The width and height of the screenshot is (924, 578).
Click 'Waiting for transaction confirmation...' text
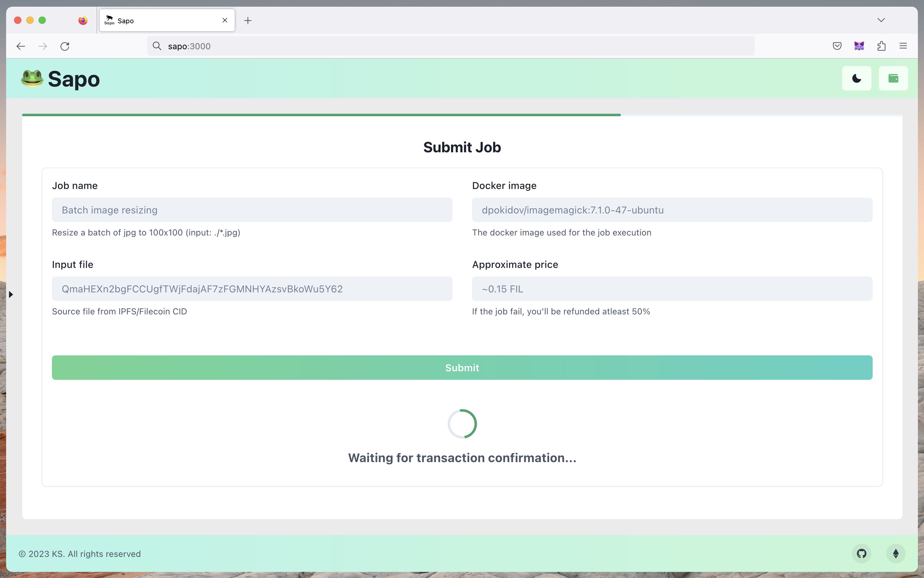(462, 458)
